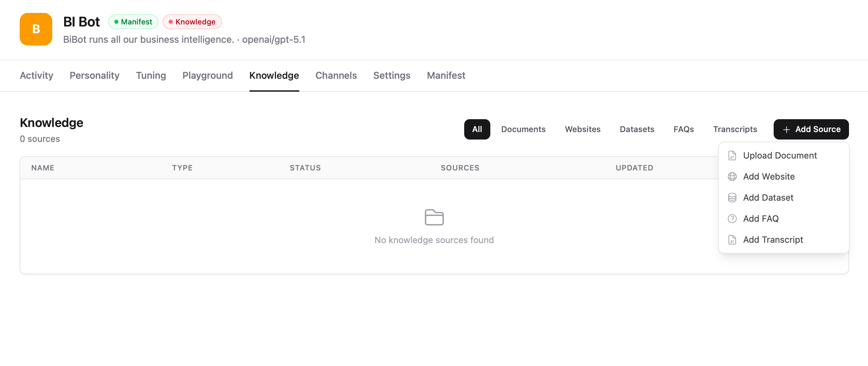Open the Channels tab
The image size is (868, 366).
pos(336,75)
